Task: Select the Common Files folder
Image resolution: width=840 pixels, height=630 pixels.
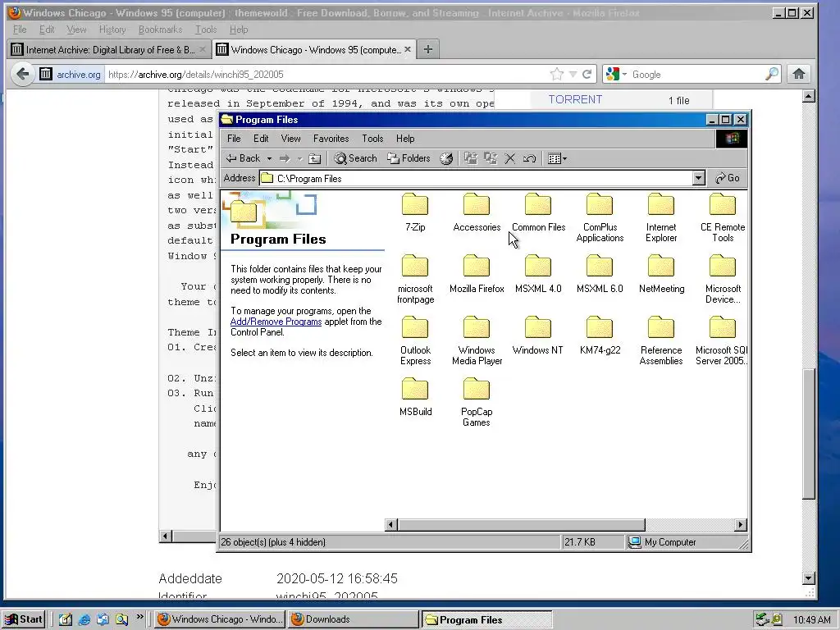Action: coord(538,212)
